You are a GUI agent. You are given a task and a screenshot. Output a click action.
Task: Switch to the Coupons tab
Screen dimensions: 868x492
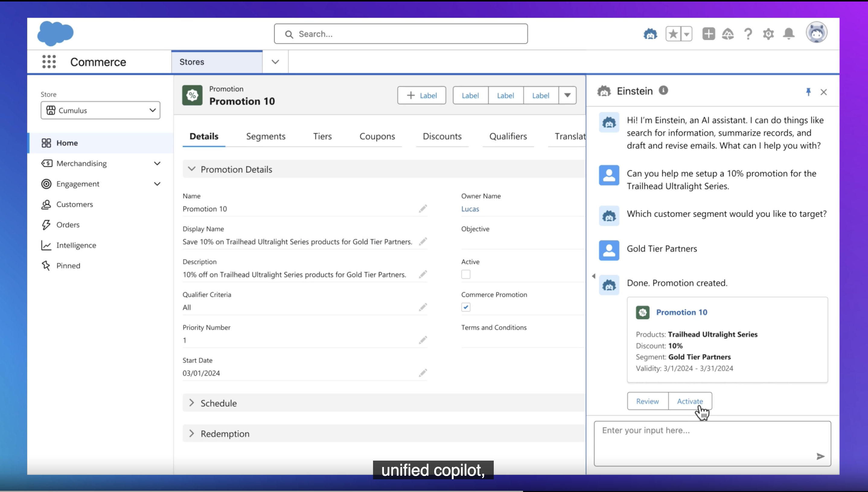[377, 136]
